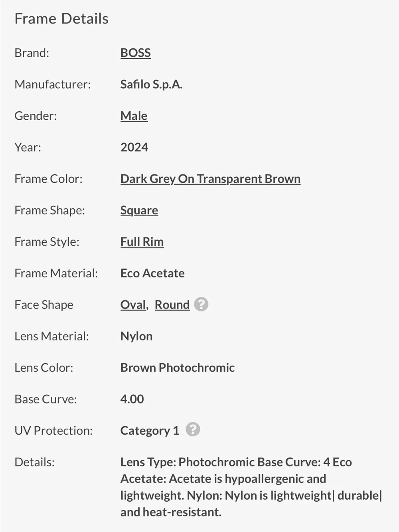399x532 pixels.
Task: Click the UV Protection label
Action: pyautogui.click(x=53, y=431)
